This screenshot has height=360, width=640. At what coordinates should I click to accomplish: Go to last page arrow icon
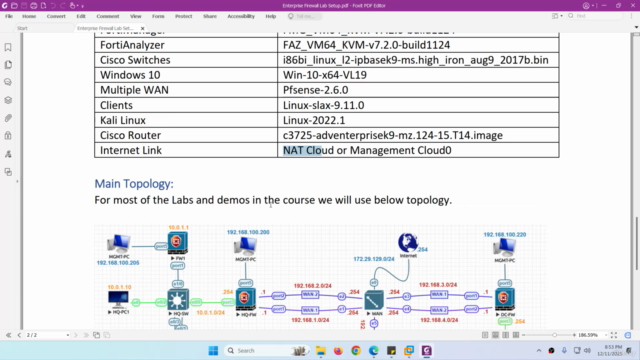(86, 335)
